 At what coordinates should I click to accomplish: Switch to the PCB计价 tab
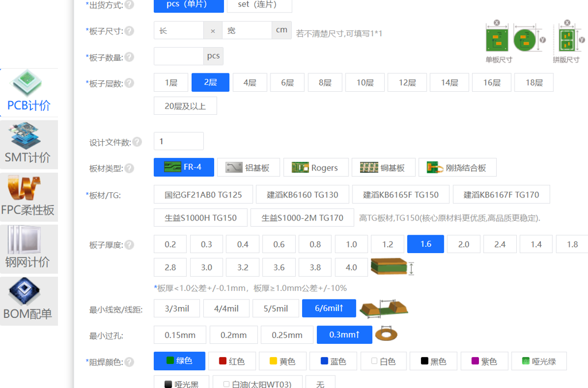click(29, 92)
